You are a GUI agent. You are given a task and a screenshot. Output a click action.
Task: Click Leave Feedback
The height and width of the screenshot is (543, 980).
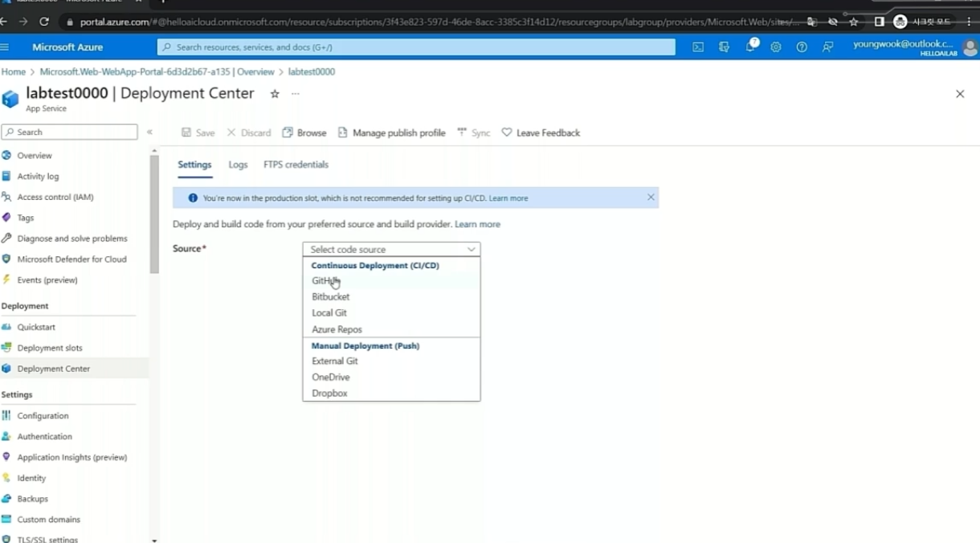coord(541,133)
